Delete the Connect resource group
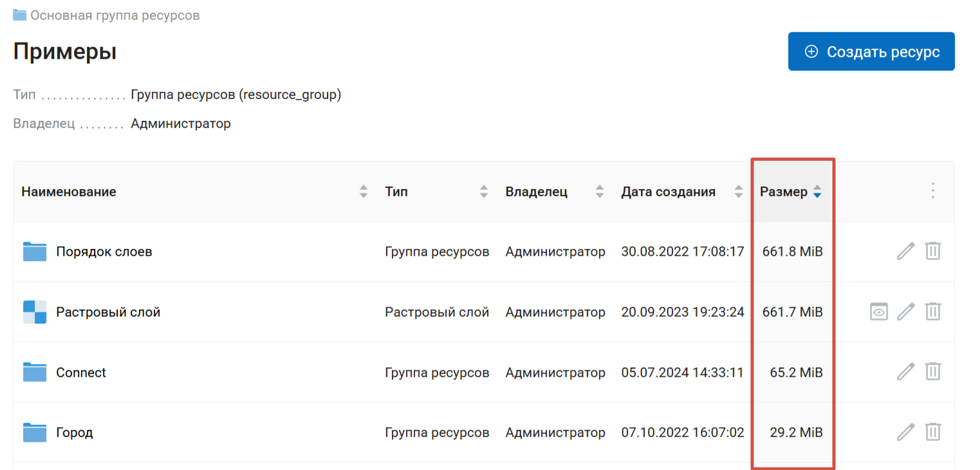Screen dimensions: 980x470 point(933,371)
